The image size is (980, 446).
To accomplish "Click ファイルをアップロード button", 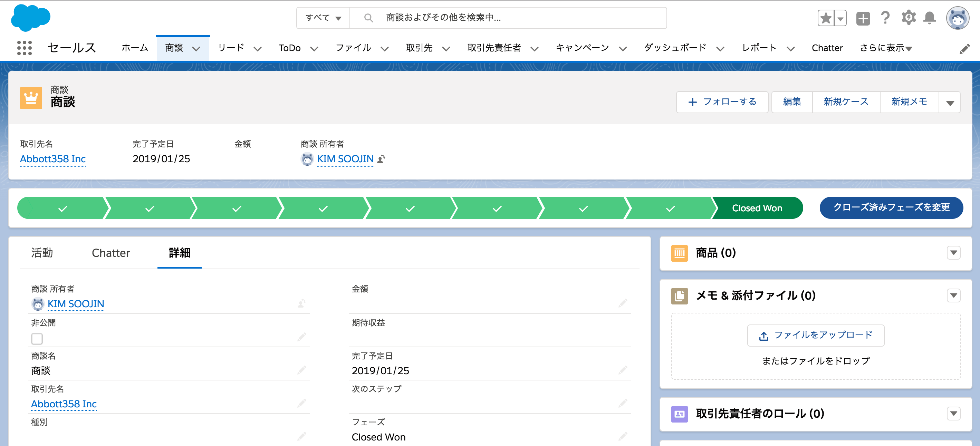I will (816, 336).
